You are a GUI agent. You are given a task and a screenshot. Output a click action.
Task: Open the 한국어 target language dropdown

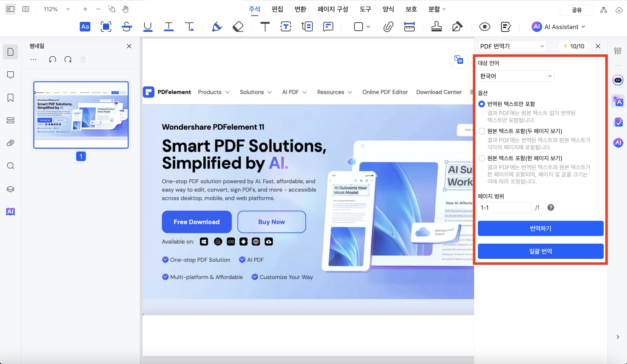(x=516, y=76)
